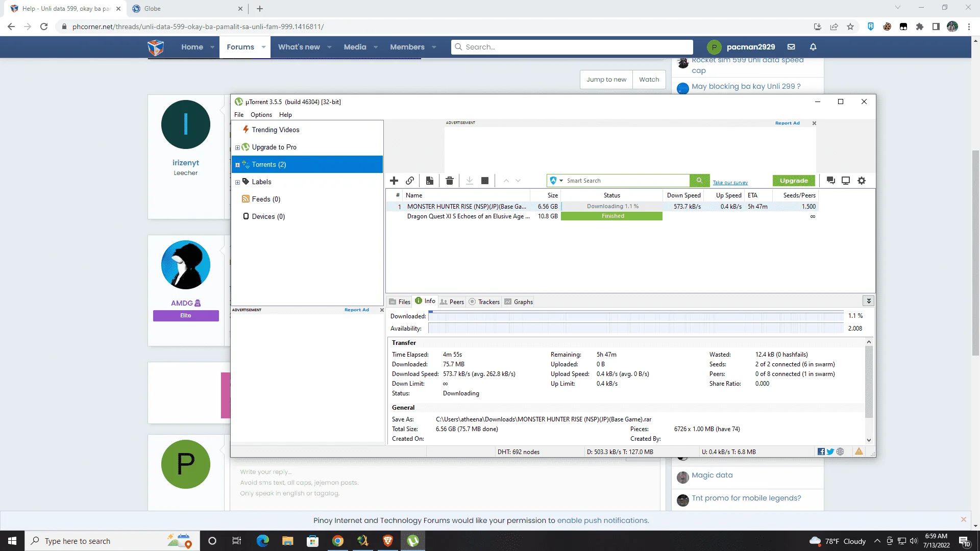Click the Start torrent download-arrow icon

click(470, 181)
